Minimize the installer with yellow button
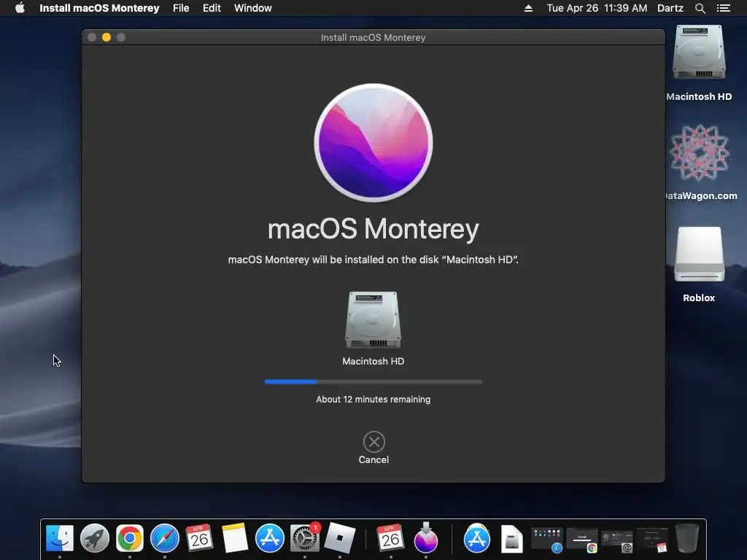The height and width of the screenshot is (560, 747). (107, 37)
